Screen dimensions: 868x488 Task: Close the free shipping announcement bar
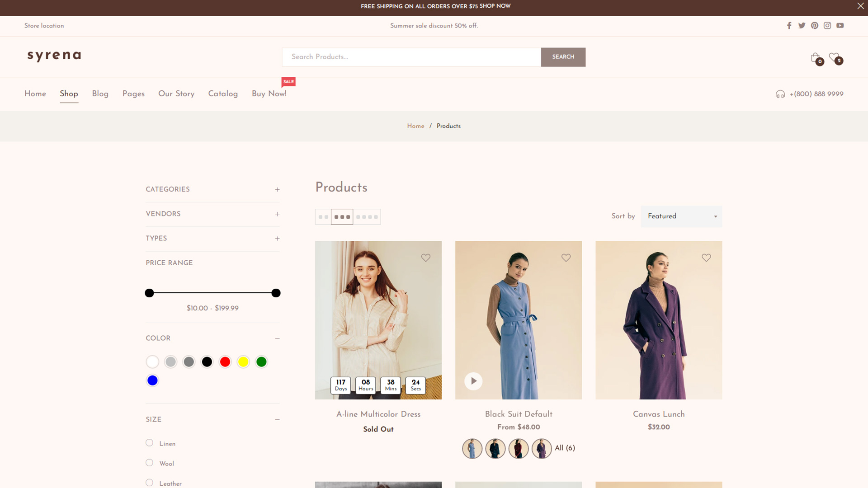860,6
